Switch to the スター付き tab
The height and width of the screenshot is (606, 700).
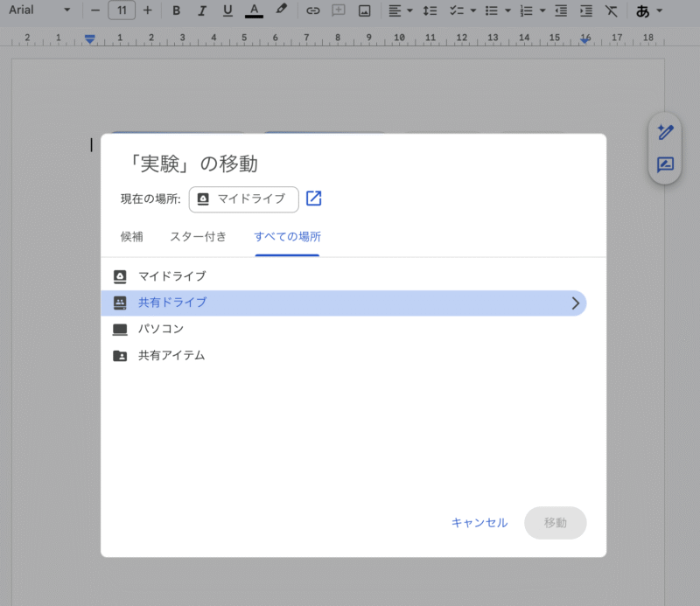[199, 236]
